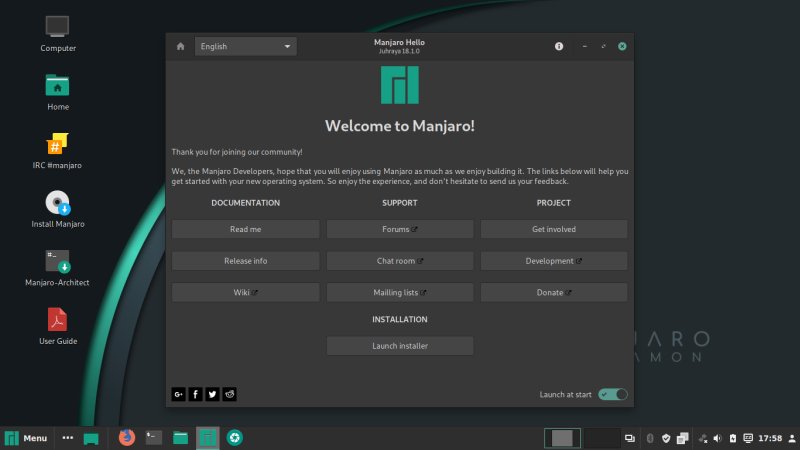The width and height of the screenshot is (800, 450).
Task: Open the Chat room link
Action: click(x=400, y=261)
